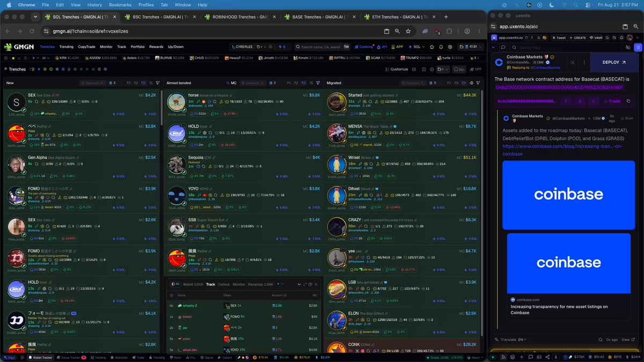644x362 pixels.
Task: Toggle the All filter in Track panel
Action: [175, 284]
